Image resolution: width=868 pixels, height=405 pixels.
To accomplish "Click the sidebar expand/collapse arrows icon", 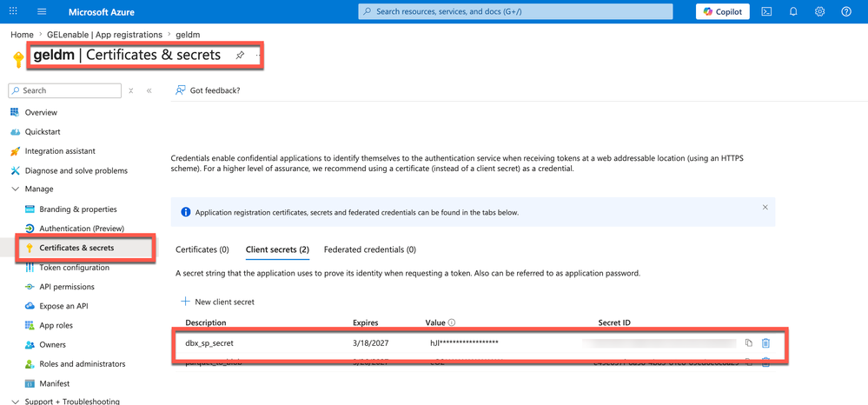I will tap(130, 91).
